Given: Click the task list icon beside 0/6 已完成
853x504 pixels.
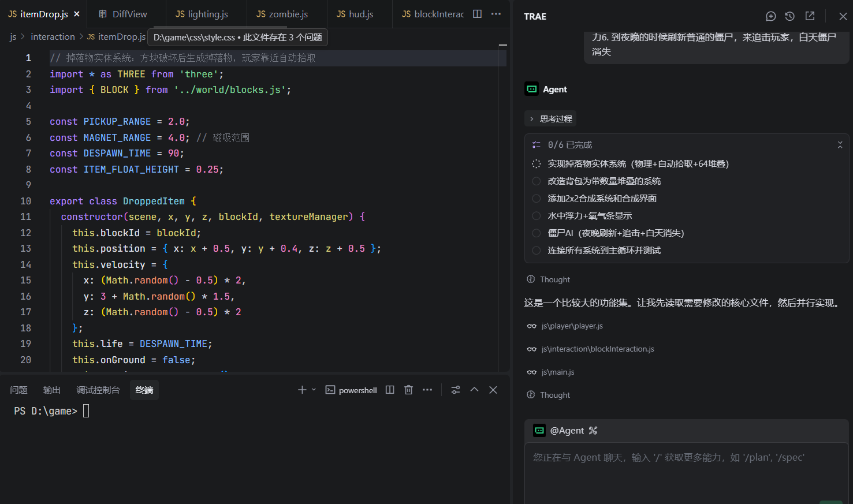Looking at the screenshot, I should pyautogui.click(x=536, y=145).
